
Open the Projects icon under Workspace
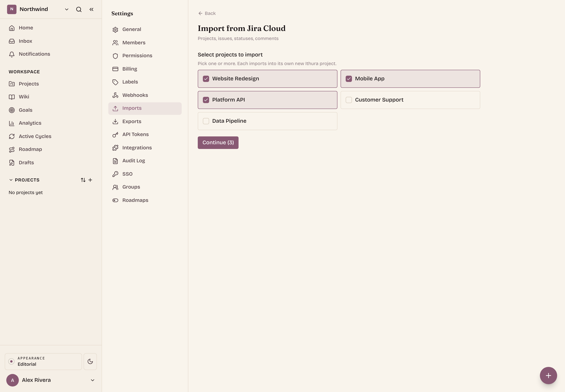[x=12, y=84]
